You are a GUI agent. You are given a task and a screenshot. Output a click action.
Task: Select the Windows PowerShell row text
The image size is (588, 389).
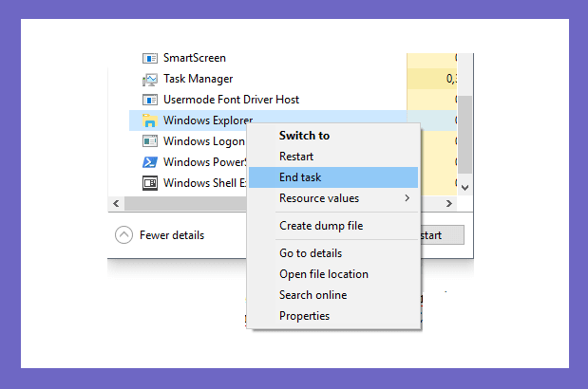coord(205,162)
